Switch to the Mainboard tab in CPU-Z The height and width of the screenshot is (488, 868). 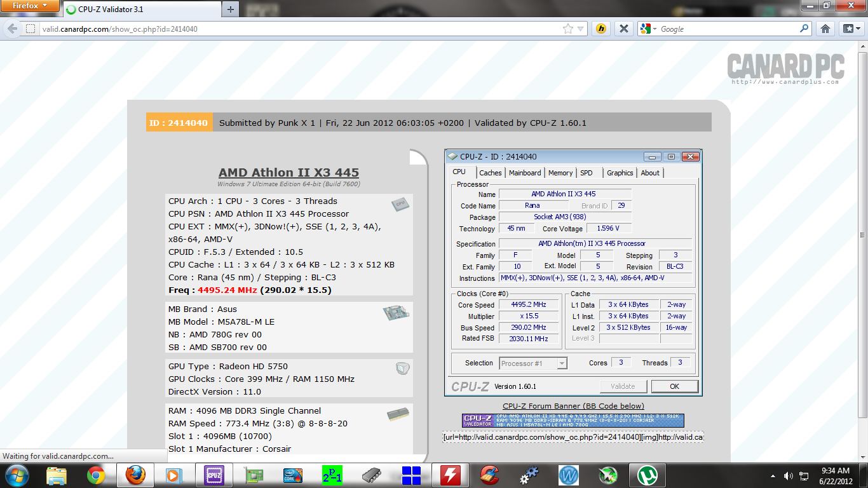(525, 173)
